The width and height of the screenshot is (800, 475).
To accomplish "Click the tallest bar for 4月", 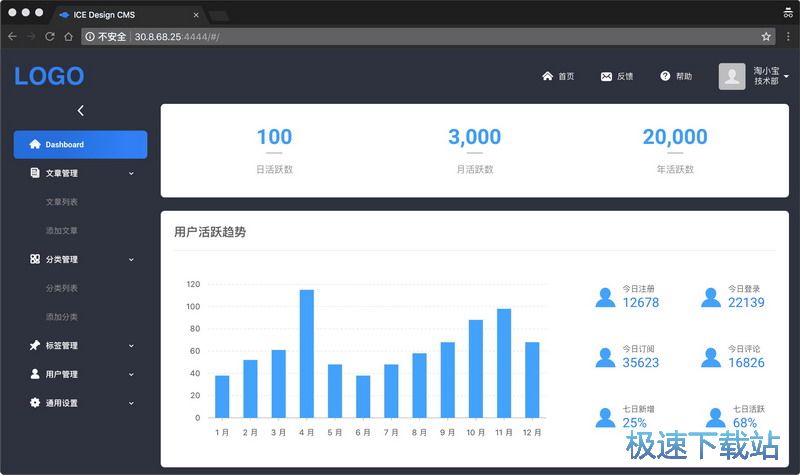I will point(307,353).
